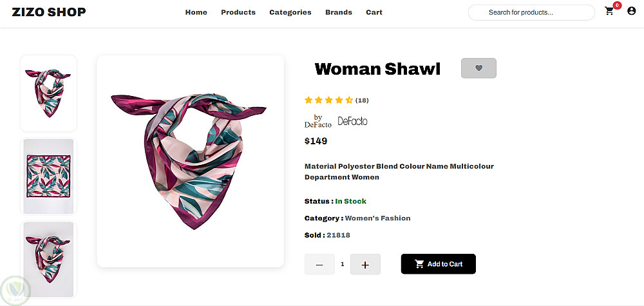
Task: Focus the Search for products field
Action: [531, 12]
